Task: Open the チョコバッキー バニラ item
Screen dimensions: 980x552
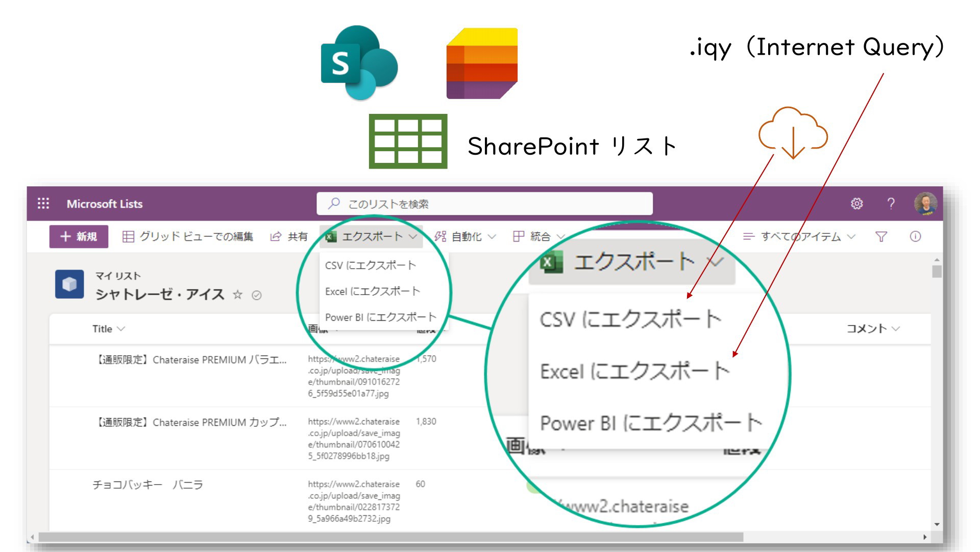Action: (148, 485)
